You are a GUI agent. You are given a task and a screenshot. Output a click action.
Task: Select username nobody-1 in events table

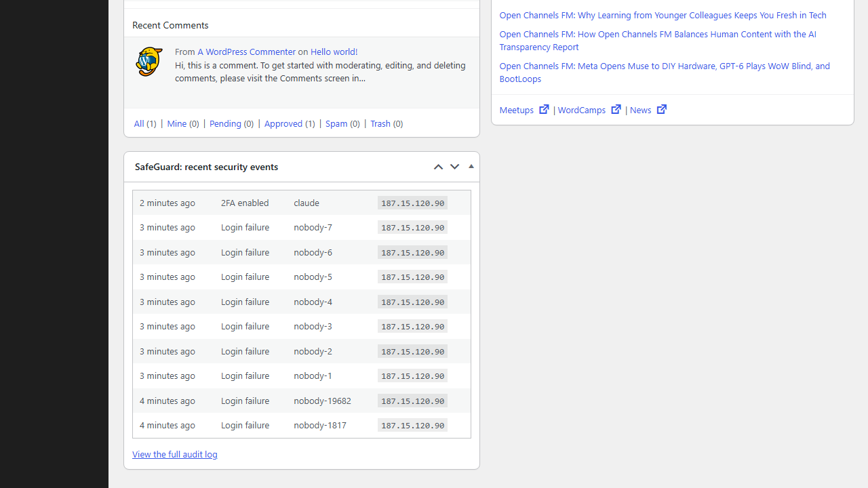pyautogui.click(x=313, y=375)
